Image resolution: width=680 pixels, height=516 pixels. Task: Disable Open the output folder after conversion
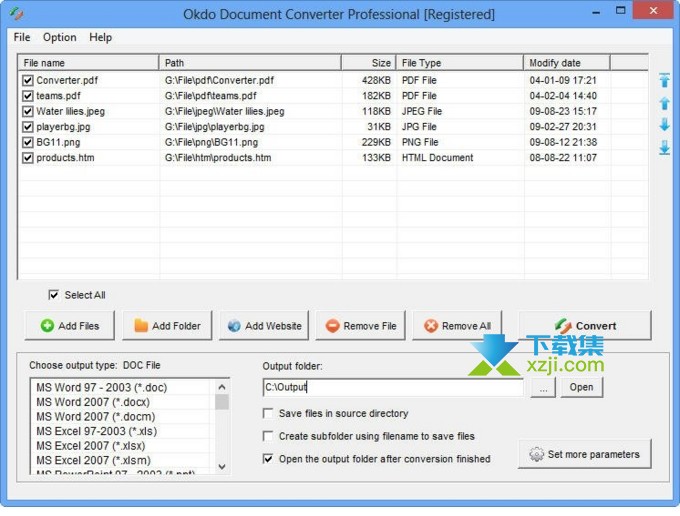coord(268,459)
